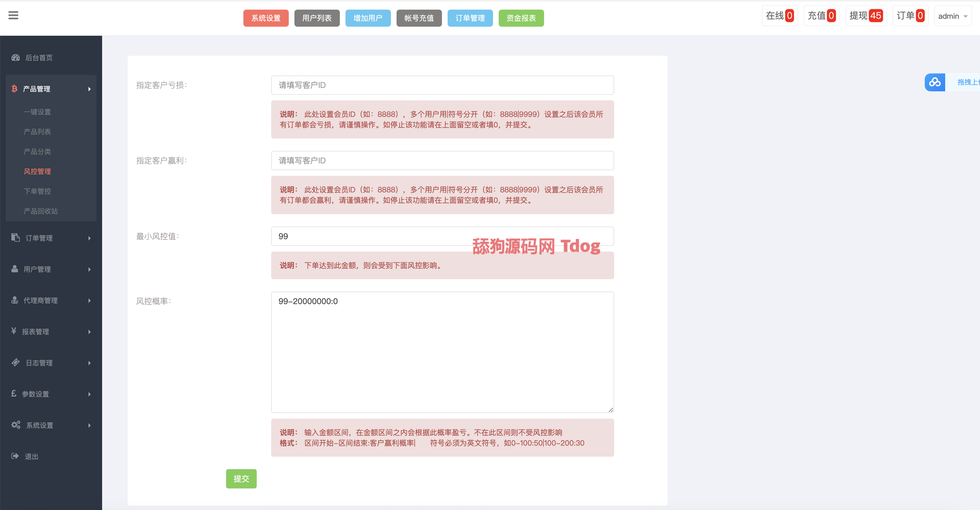980x510 pixels.
Task: Click the gears icon beside 系统设置
Action: [16, 425]
